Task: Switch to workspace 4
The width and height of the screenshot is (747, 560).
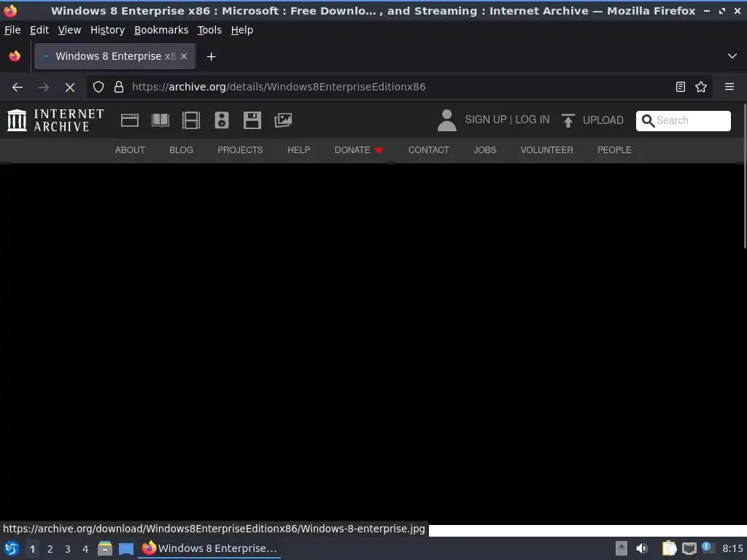Action: [x=85, y=549]
